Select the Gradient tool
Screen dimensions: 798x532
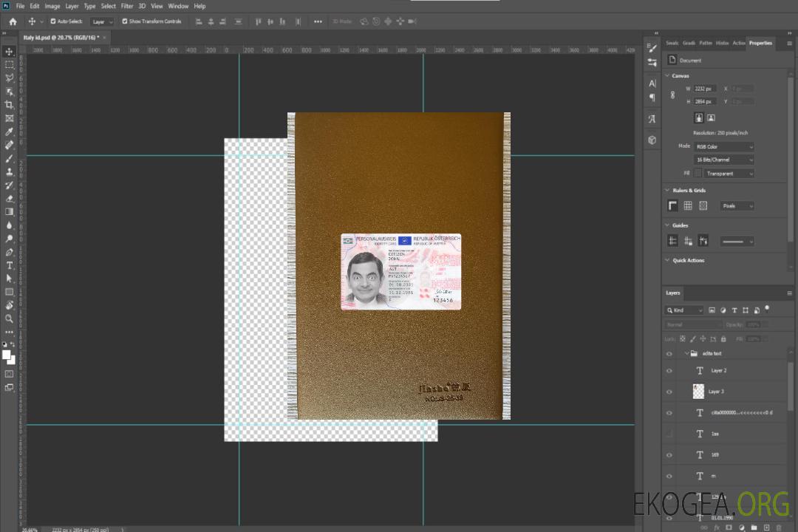coord(9,212)
